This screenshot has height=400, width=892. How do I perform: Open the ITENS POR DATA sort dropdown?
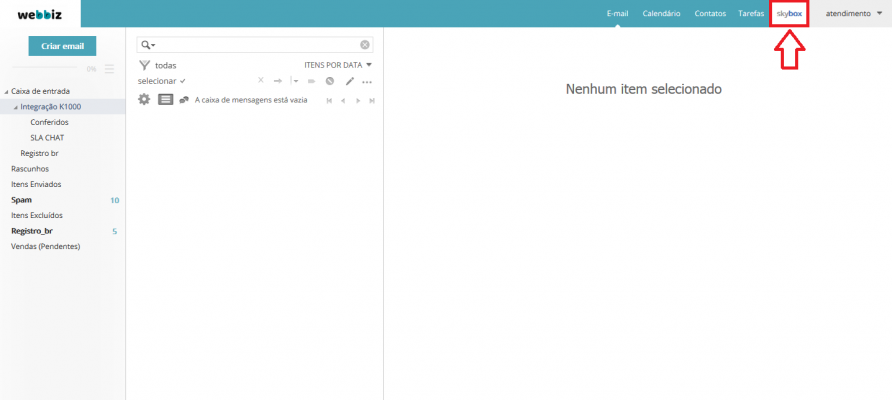pos(337,64)
